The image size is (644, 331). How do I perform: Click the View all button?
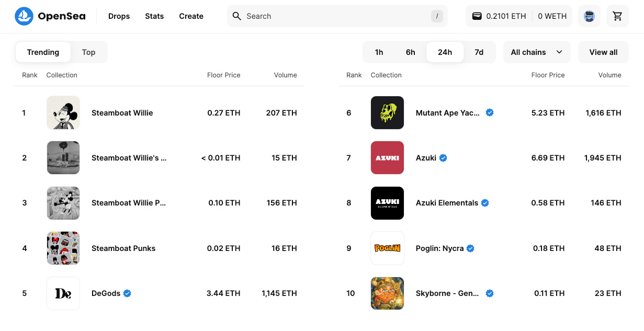click(x=603, y=52)
